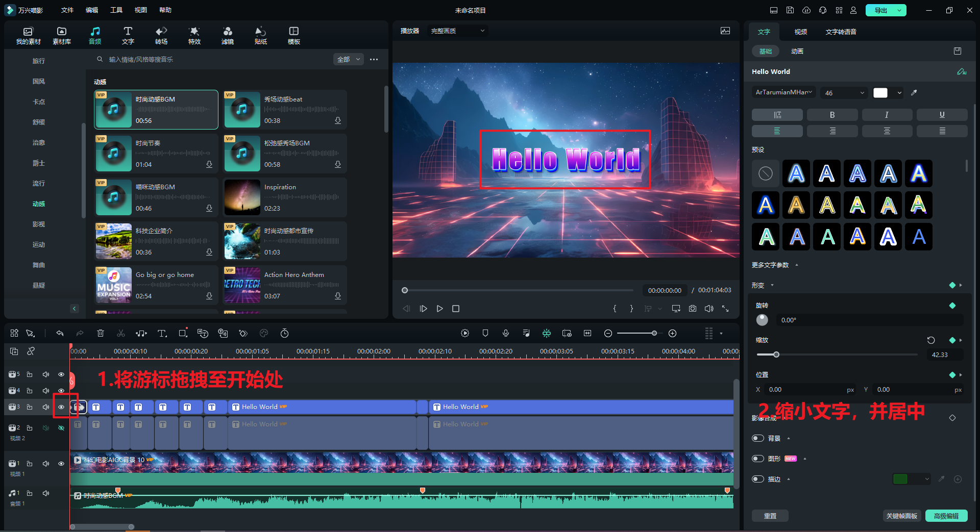Click the trash delete icon in timeline toolbar
This screenshot has width=980, height=532.
click(x=101, y=333)
